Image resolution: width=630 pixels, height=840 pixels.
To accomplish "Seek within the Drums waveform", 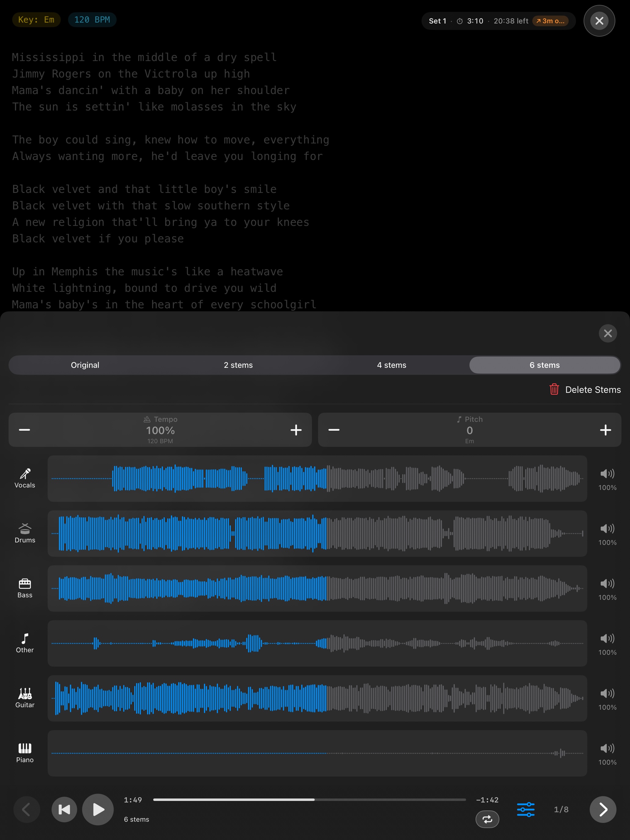I will (317, 534).
